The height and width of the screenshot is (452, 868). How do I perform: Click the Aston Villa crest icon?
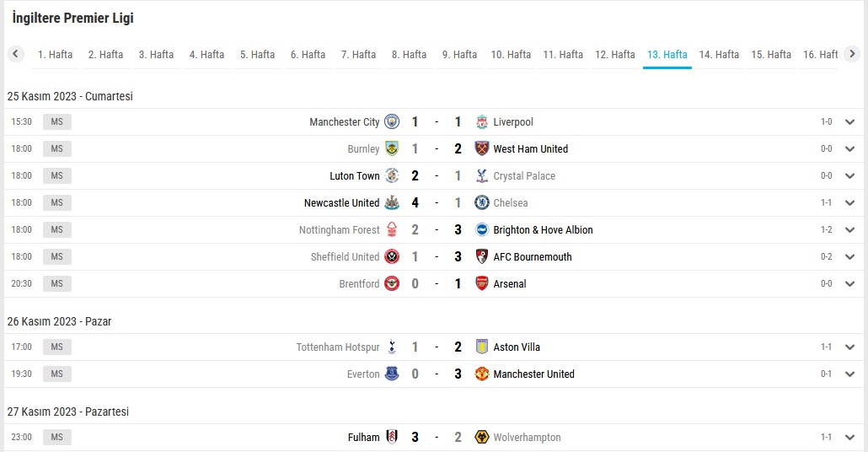pos(482,347)
